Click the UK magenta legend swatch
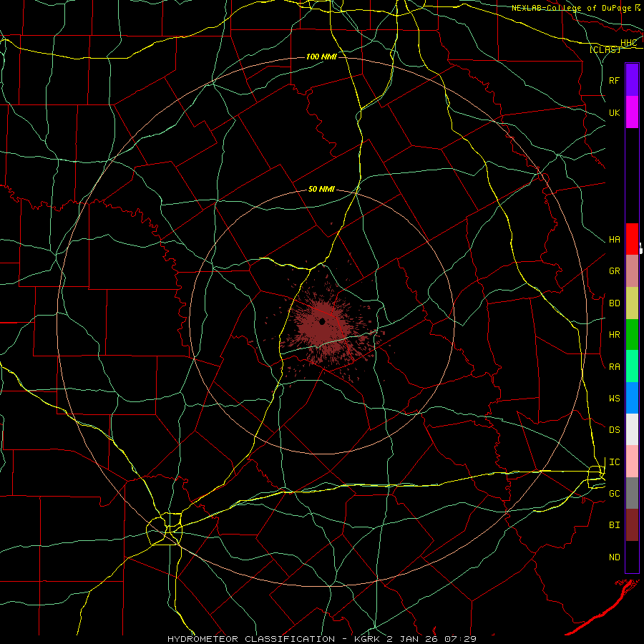Screen dimensions: 644x644 (632, 112)
